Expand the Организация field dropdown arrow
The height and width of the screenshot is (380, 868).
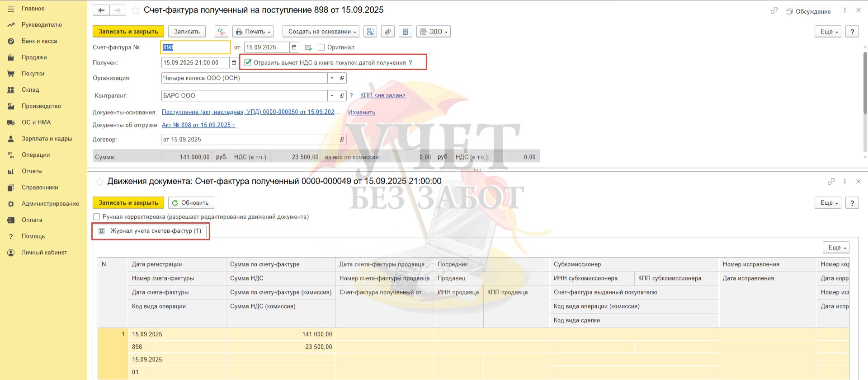332,78
